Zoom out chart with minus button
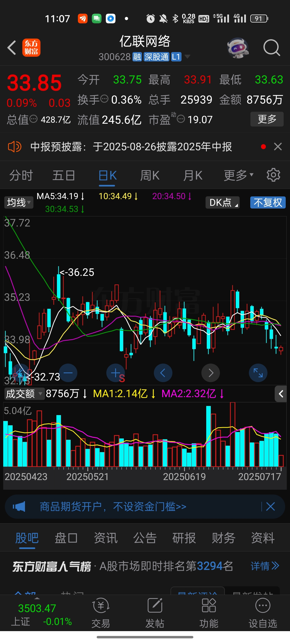Image resolution: width=290 pixels, height=644 pixels. coord(68,373)
